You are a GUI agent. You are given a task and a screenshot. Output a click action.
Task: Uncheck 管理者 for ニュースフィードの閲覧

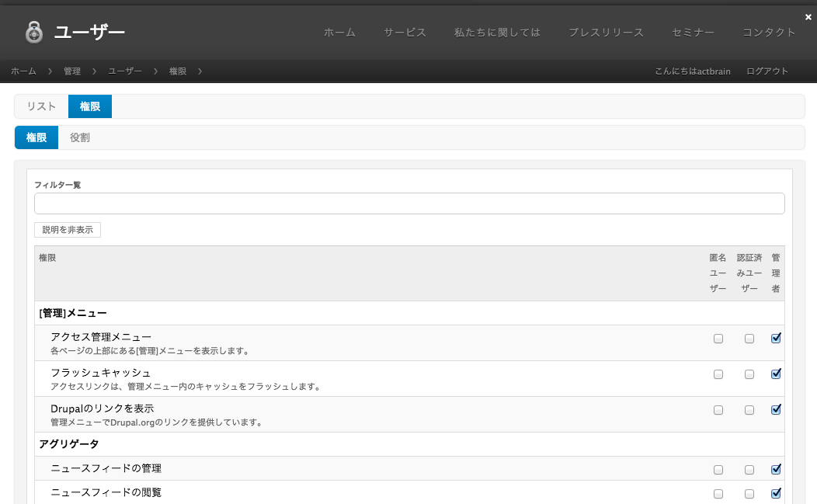point(775,493)
